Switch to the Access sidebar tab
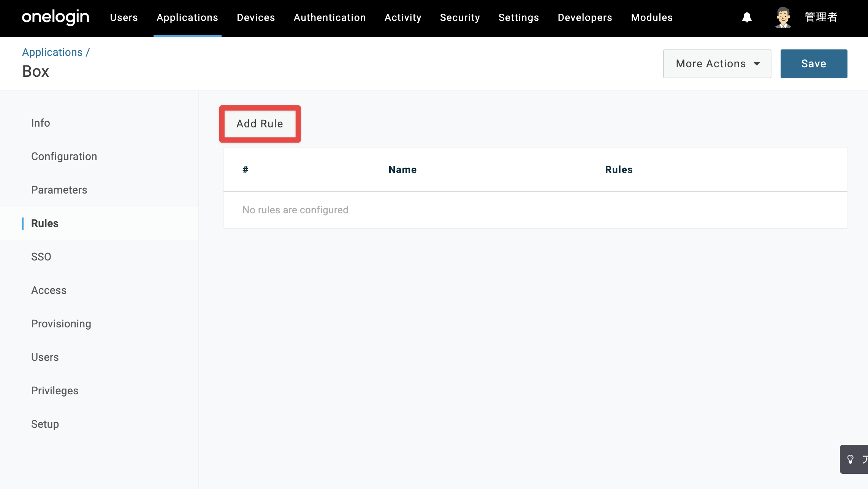 coord(49,290)
